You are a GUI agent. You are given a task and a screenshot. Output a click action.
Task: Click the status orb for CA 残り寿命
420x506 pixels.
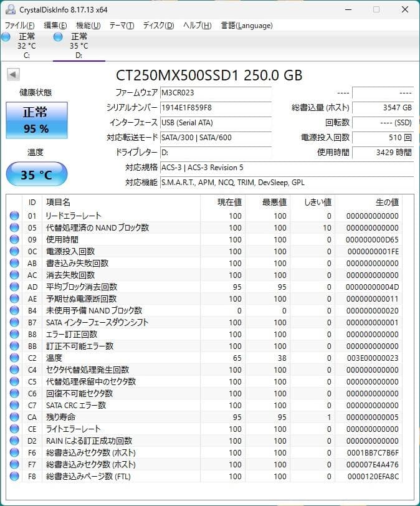(x=14, y=417)
